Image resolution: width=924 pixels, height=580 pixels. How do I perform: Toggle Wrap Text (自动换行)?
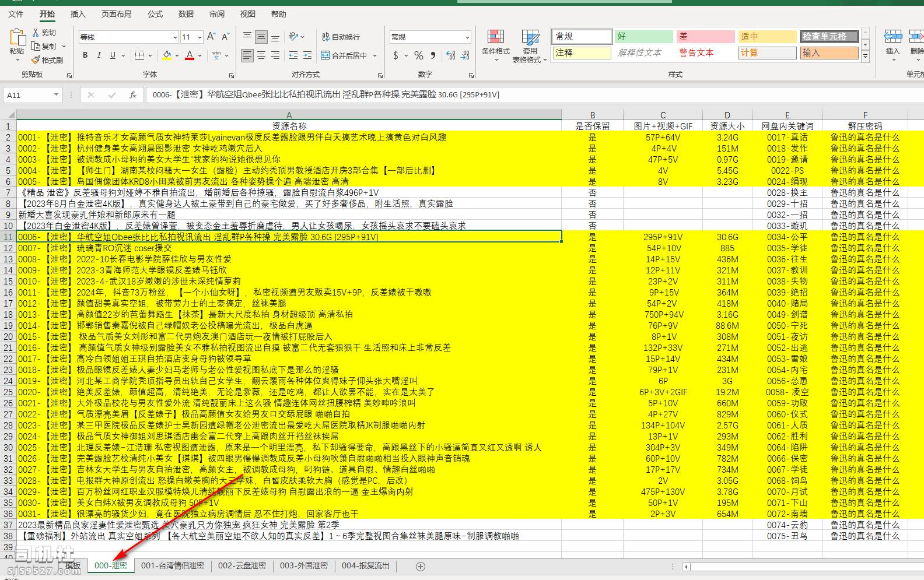click(341, 37)
